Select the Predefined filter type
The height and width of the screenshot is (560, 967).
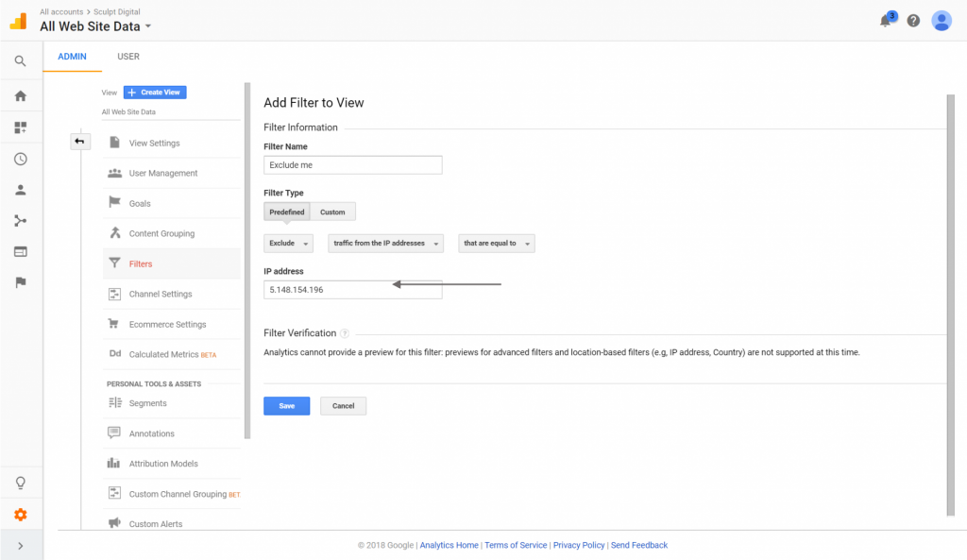coord(287,212)
